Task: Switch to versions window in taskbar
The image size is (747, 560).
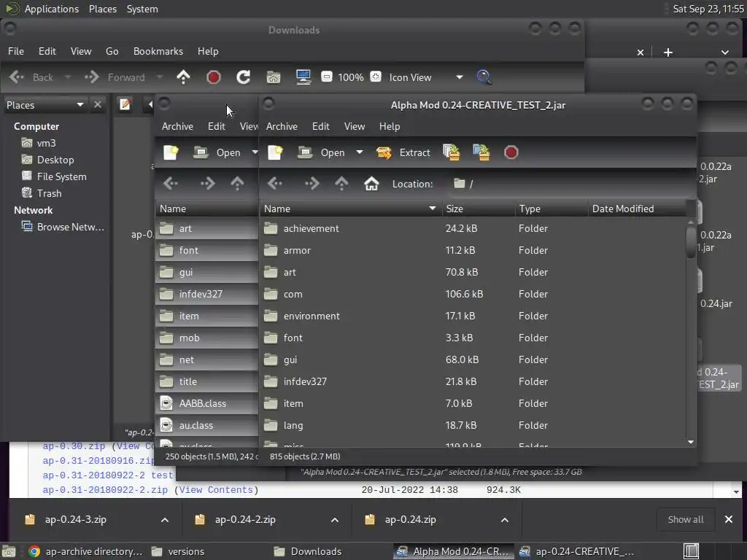Action: (178, 551)
